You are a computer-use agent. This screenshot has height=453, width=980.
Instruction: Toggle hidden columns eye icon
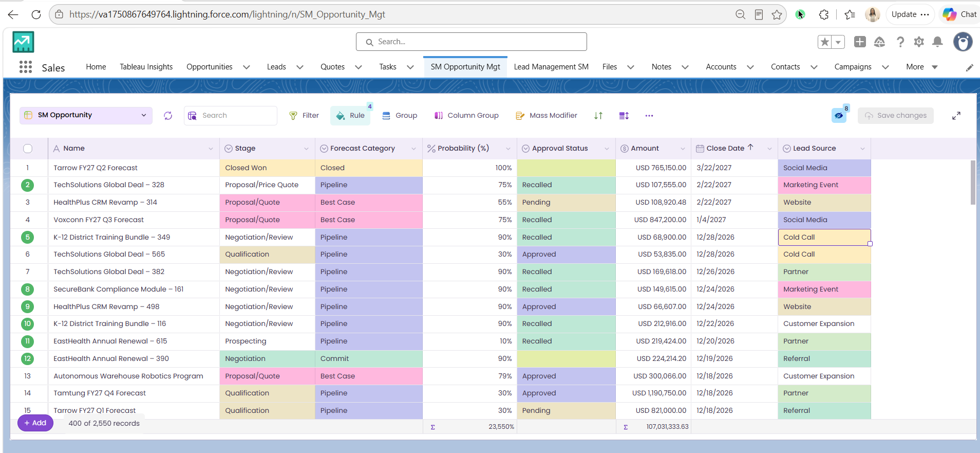[x=839, y=116]
